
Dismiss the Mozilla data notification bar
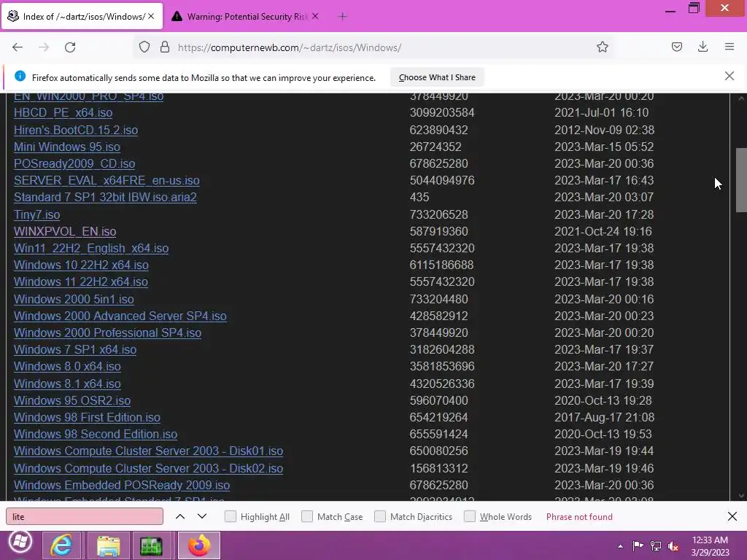[729, 76]
